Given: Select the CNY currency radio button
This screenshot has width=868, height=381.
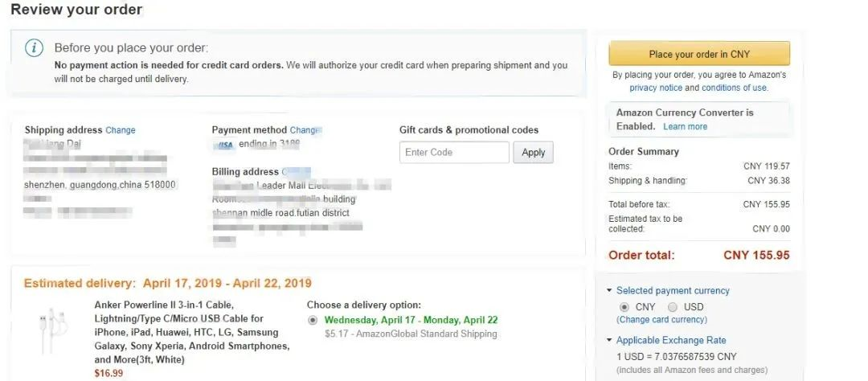Looking at the screenshot, I should pos(624,307).
